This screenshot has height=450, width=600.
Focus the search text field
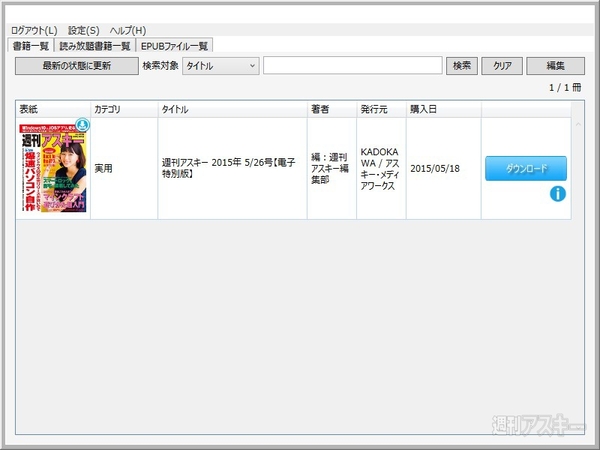(x=352, y=65)
